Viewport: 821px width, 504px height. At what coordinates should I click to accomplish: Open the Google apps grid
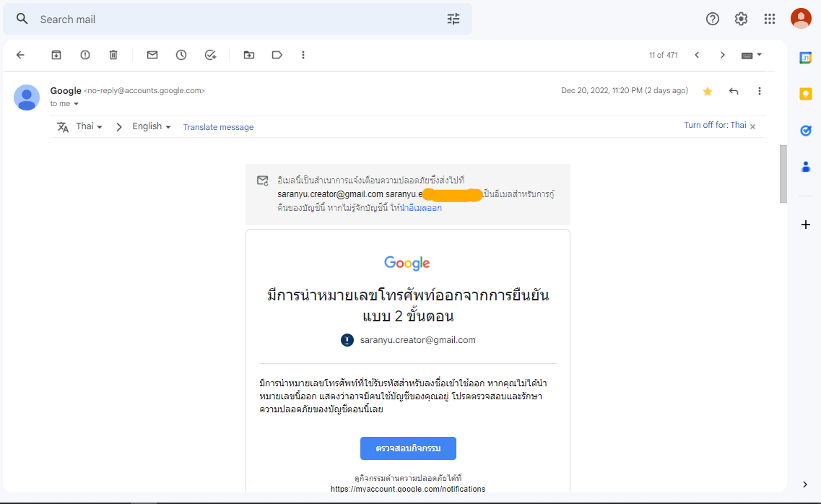coord(770,19)
